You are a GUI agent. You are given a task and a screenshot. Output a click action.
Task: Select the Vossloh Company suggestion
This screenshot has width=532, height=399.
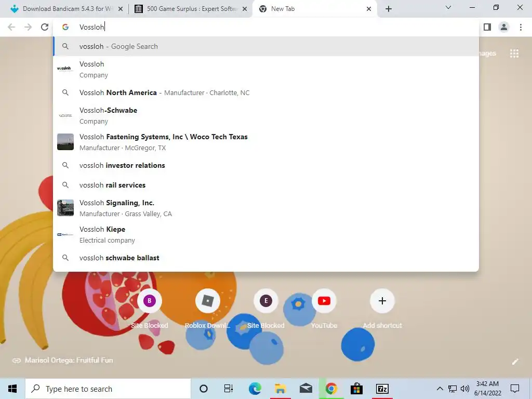[x=265, y=69]
